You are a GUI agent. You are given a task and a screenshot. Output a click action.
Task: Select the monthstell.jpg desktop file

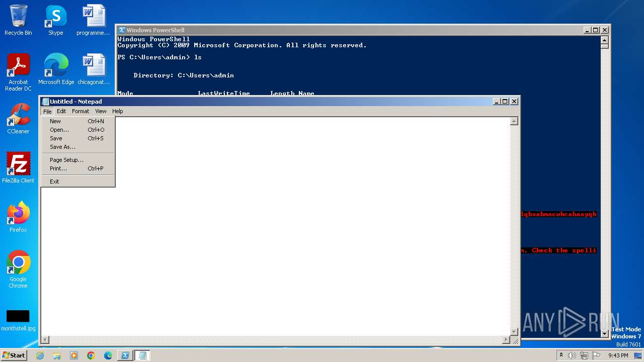pyautogui.click(x=18, y=320)
